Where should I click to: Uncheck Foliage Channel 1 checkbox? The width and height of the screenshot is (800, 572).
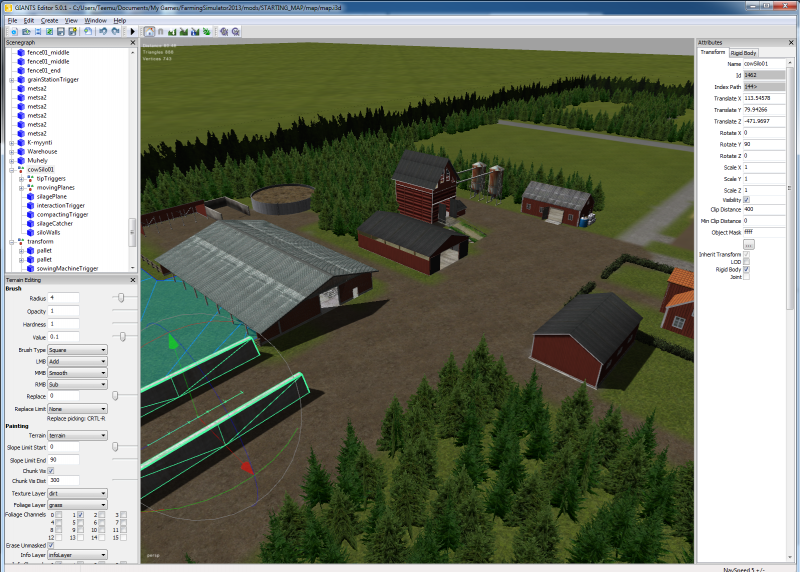point(80,515)
